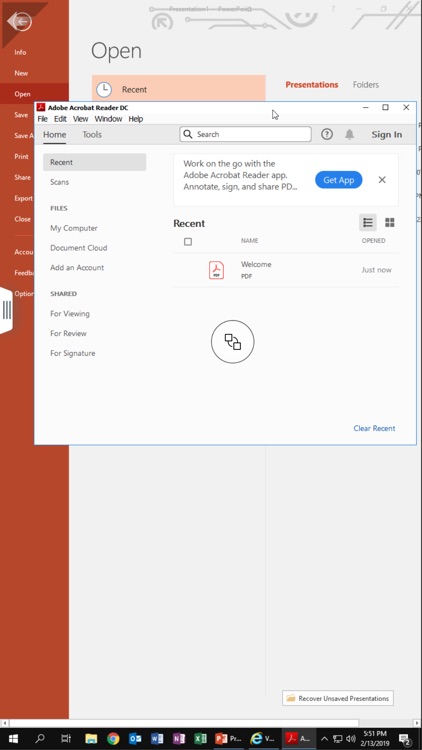Viewport: 422px width, 750px height.
Task: Open Windows Start menu
Action: [x=13, y=739]
